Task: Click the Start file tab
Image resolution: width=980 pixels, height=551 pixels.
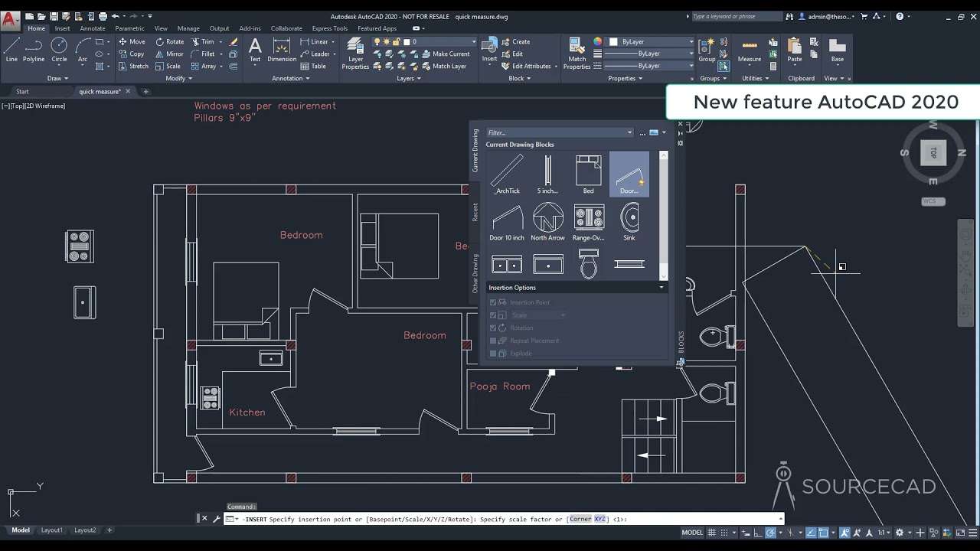Action: click(x=22, y=92)
